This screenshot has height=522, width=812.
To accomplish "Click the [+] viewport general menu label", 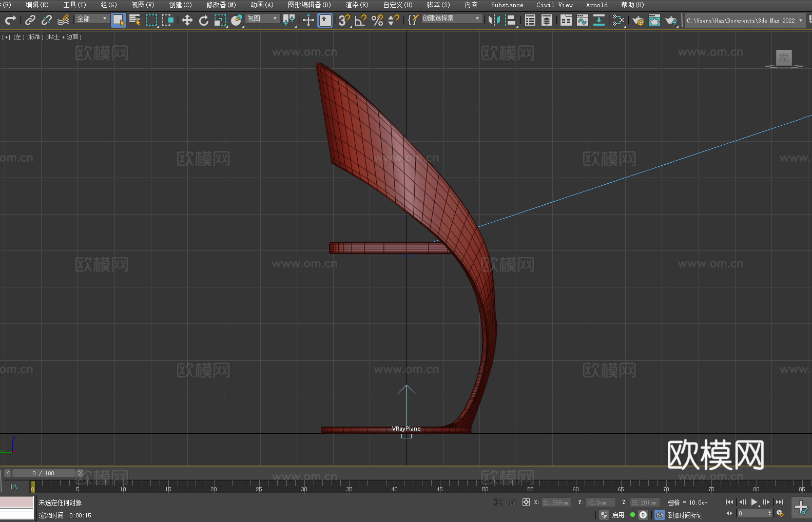I will tap(6, 37).
